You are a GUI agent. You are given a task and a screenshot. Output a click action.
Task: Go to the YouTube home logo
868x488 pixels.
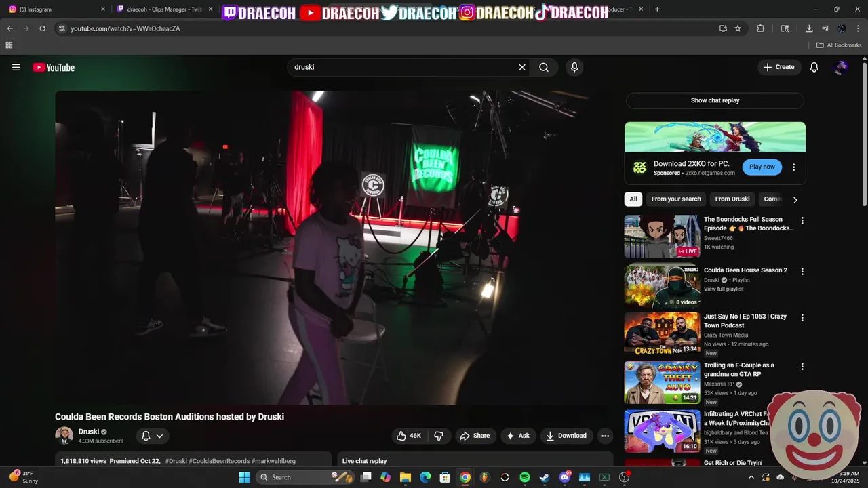[54, 67]
